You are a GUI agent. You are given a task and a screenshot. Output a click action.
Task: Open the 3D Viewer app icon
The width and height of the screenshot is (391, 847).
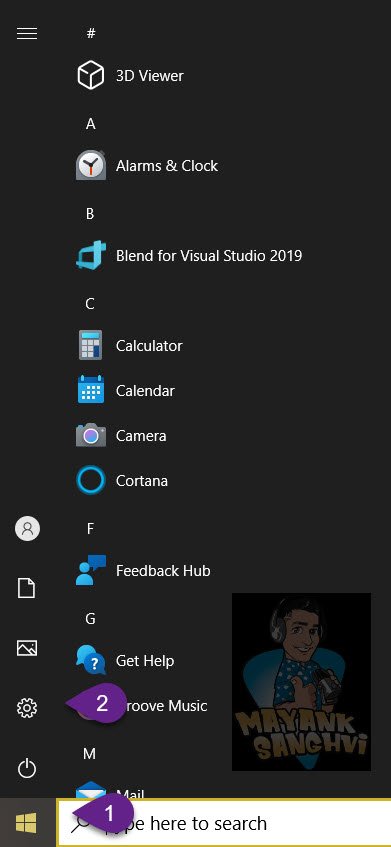coord(90,75)
